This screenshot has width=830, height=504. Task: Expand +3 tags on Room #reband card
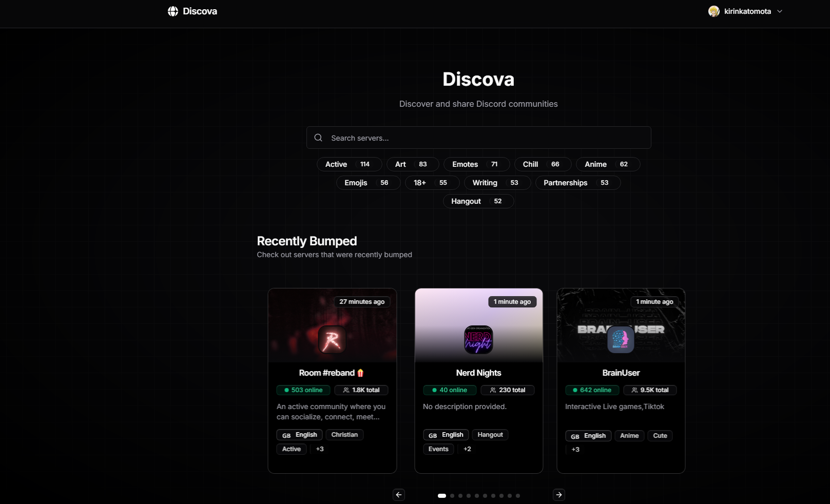click(x=320, y=449)
